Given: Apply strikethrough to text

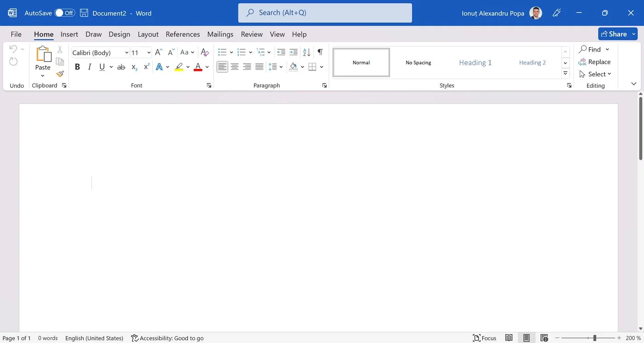Looking at the screenshot, I should click(x=121, y=67).
